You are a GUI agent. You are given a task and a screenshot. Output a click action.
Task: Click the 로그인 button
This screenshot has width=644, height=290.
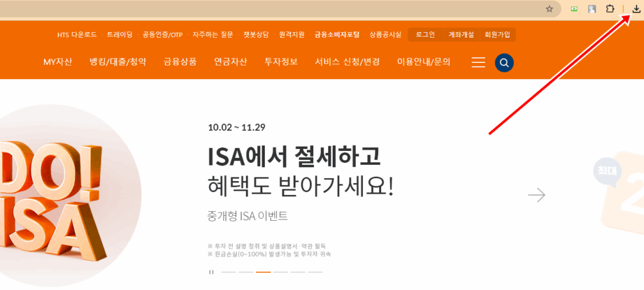point(426,35)
